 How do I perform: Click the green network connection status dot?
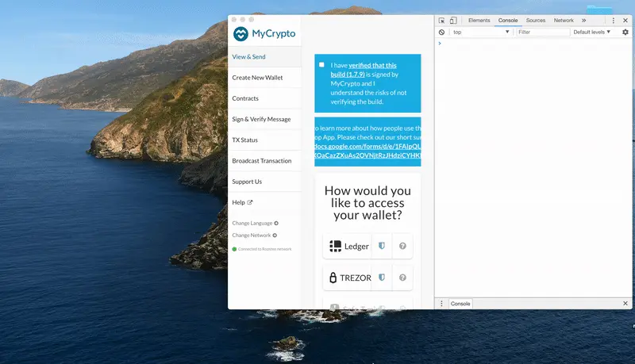coord(234,249)
